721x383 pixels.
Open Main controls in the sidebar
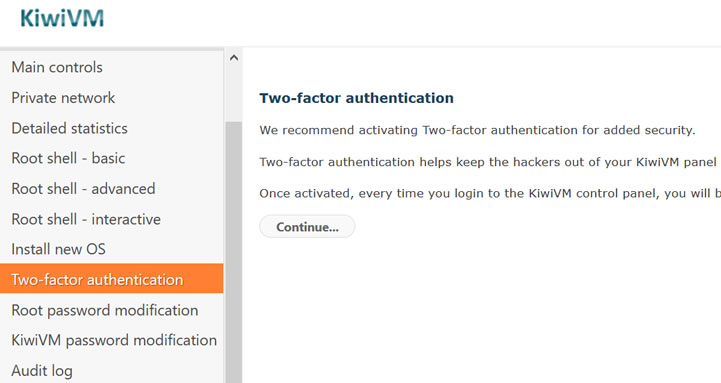112,67
